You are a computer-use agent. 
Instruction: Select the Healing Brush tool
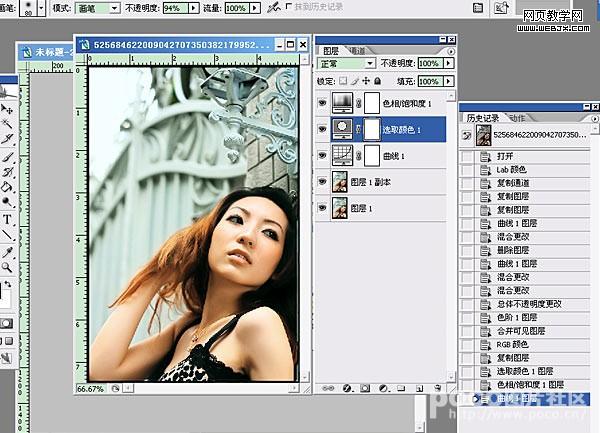tap(7, 139)
